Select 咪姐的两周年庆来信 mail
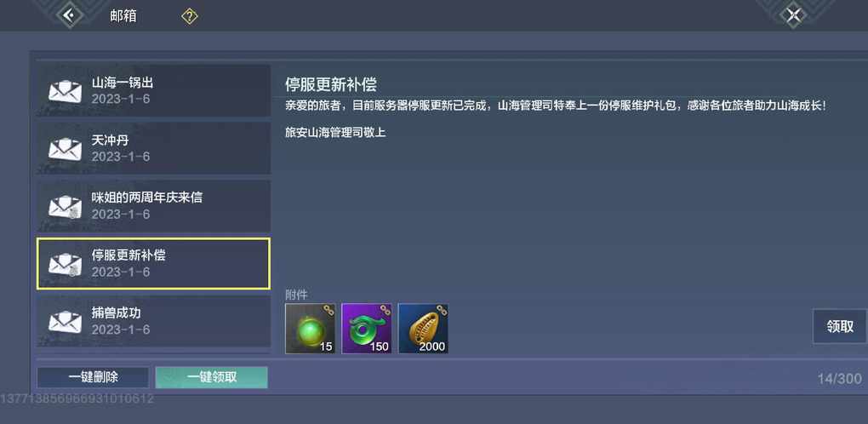The height and width of the screenshot is (424, 868). coord(153,206)
